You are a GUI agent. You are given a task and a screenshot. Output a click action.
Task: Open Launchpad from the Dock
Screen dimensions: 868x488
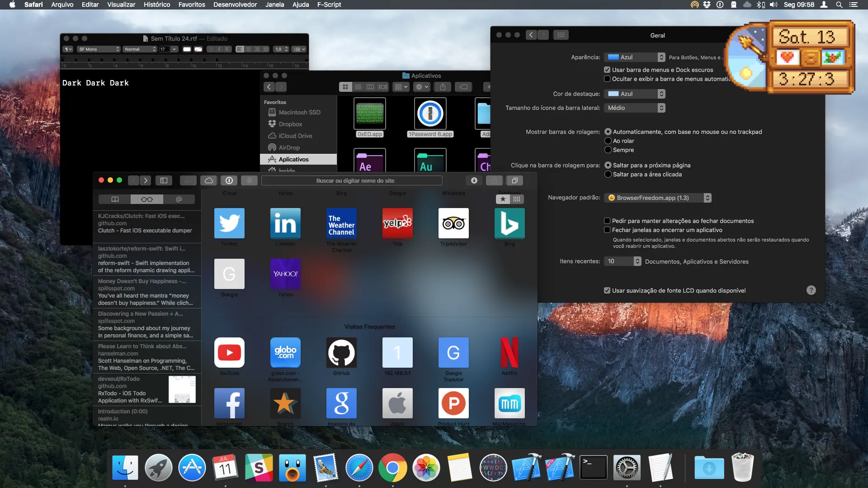click(159, 467)
